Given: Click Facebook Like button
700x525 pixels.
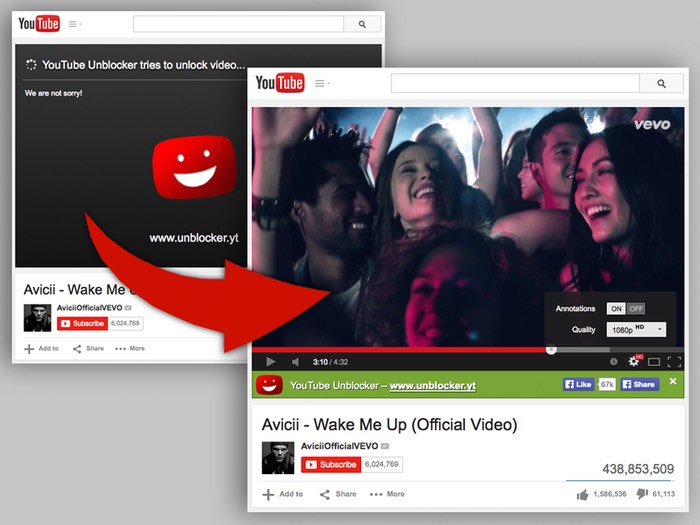Looking at the screenshot, I should point(578,384).
